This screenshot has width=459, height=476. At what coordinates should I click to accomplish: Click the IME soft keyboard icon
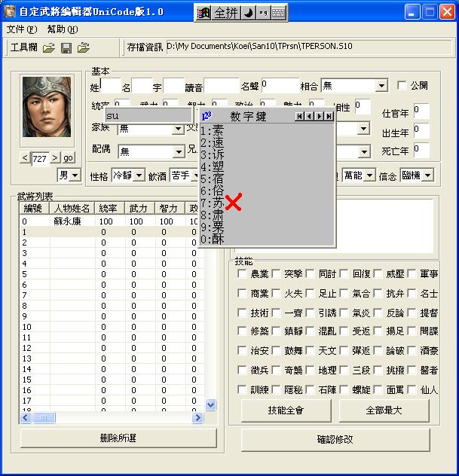click(x=279, y=13)
